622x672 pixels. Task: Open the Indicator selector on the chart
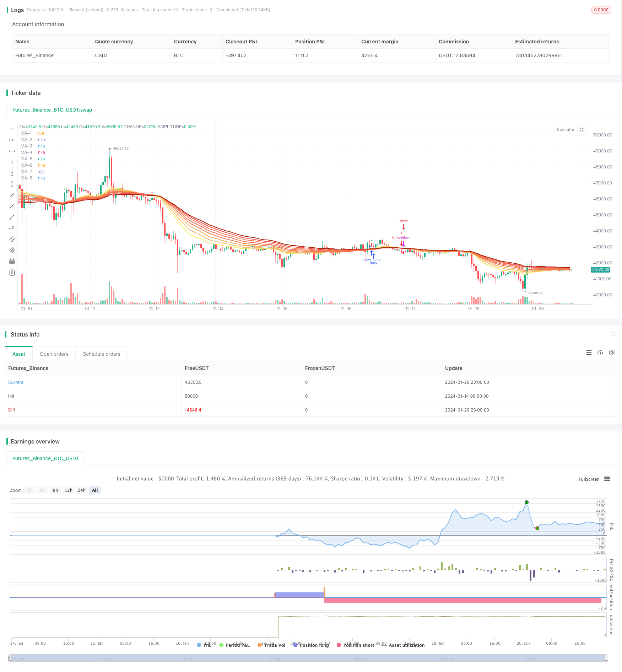point(566,130)
